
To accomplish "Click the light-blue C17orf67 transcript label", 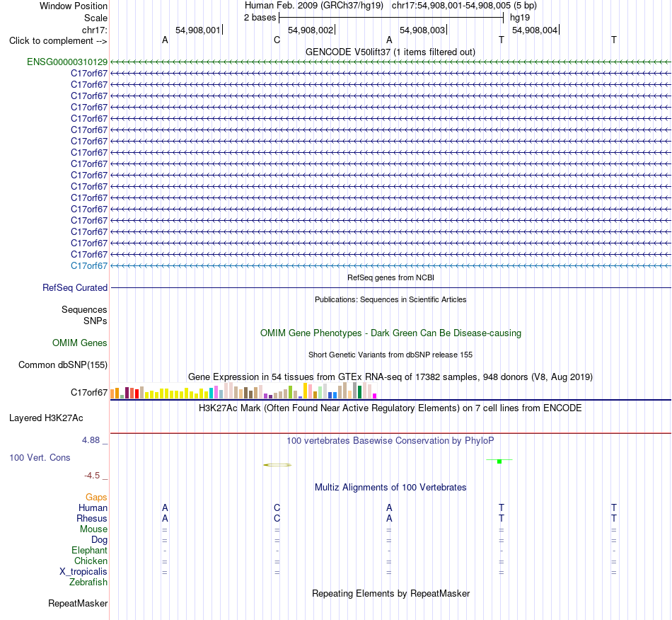I will click(x=89, y=266).
